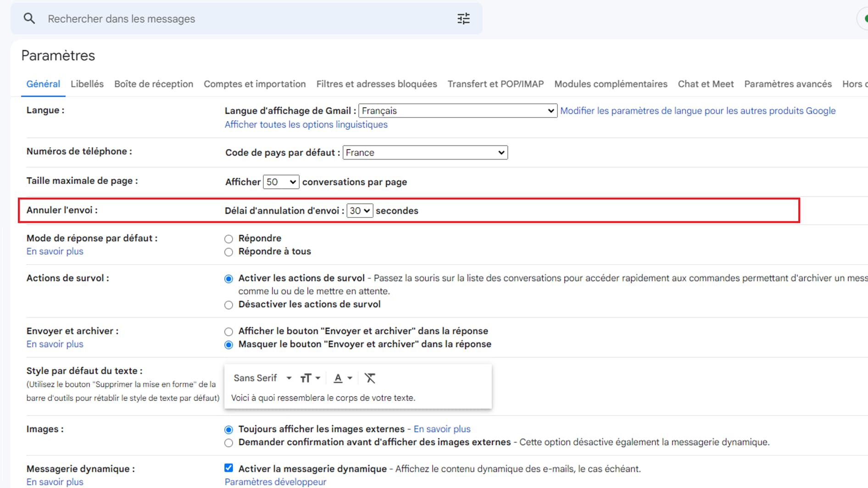Select Désactiver les actions de survol
This screenshot has height=488, width=868.
click(228, 305)
